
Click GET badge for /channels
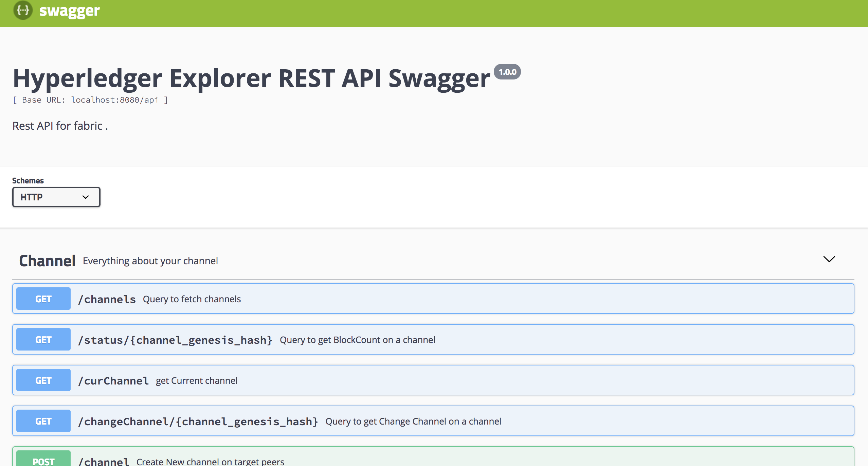[x=43, y=299]
